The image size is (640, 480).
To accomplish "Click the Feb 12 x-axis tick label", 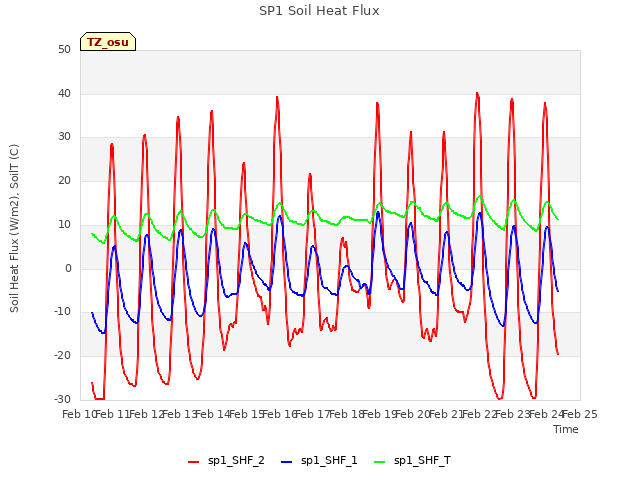I will 146,414.
